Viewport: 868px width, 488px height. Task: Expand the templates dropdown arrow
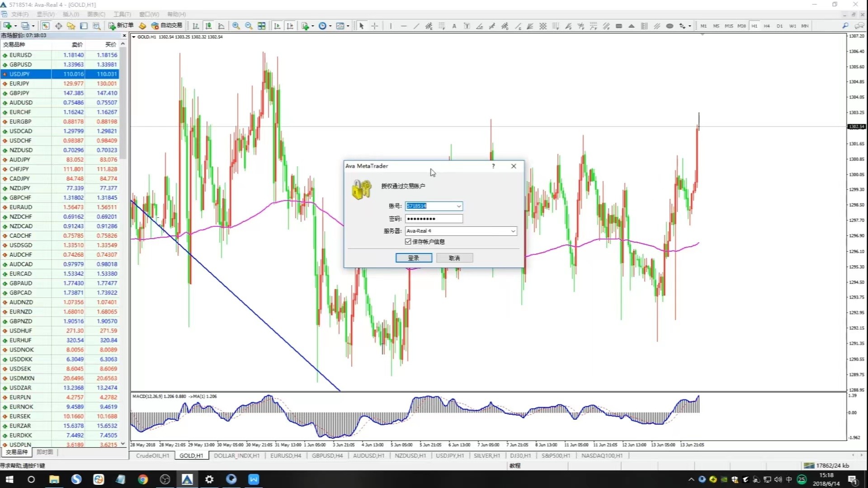click(348, 26)
